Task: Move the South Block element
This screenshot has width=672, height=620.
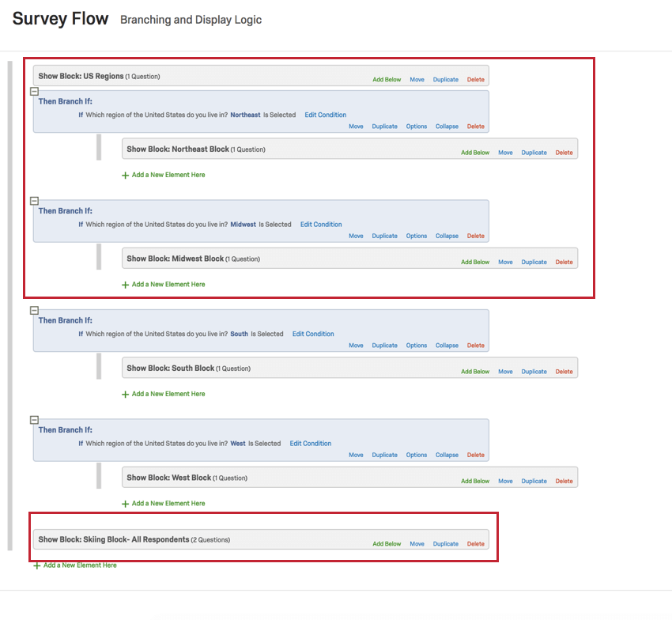Action: pos(505,372)
